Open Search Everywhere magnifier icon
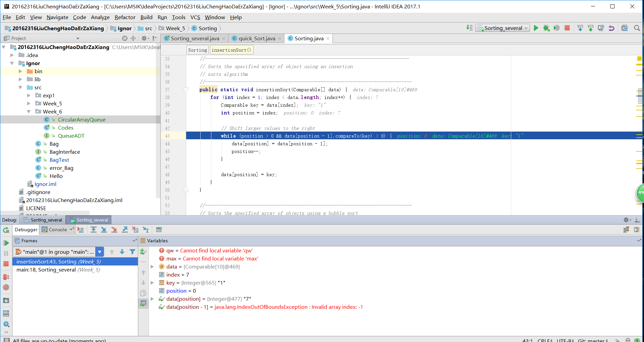The image size is (644, 342). [637, 28]
